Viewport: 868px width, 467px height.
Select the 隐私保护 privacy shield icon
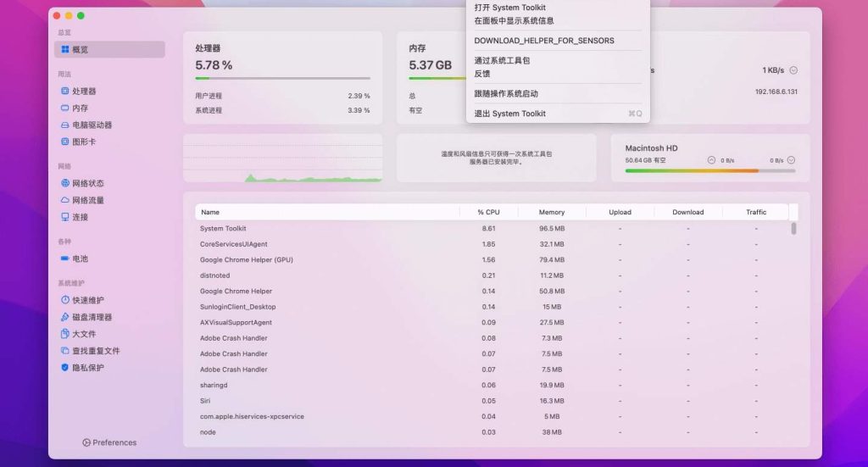click(65, 368)
